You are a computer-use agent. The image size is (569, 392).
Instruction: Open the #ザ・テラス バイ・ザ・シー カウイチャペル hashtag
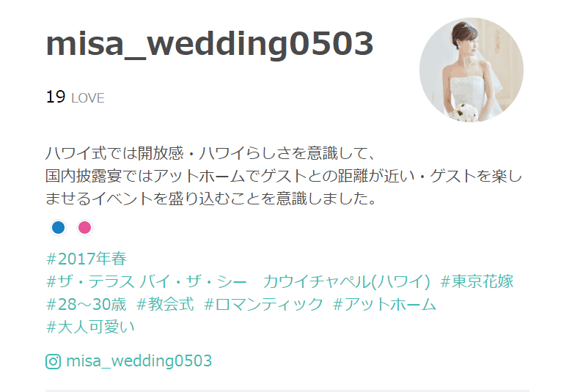(x=238, y=282)
